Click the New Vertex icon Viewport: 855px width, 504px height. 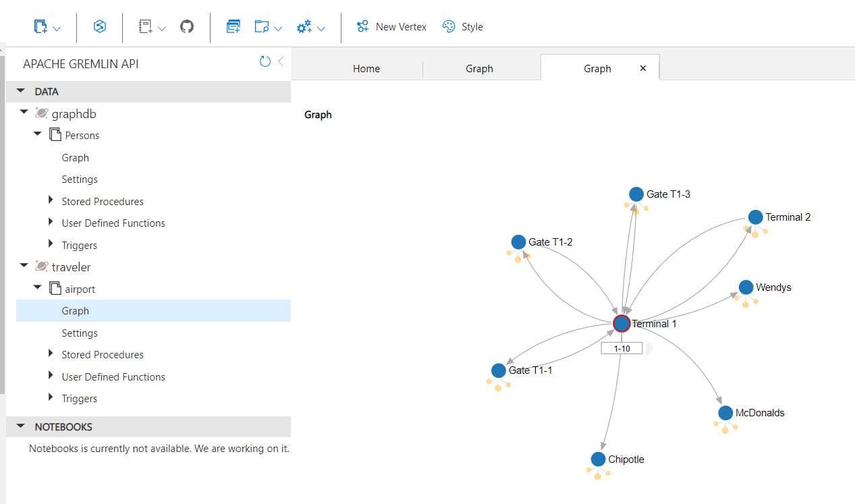click(x=363, y=26)
